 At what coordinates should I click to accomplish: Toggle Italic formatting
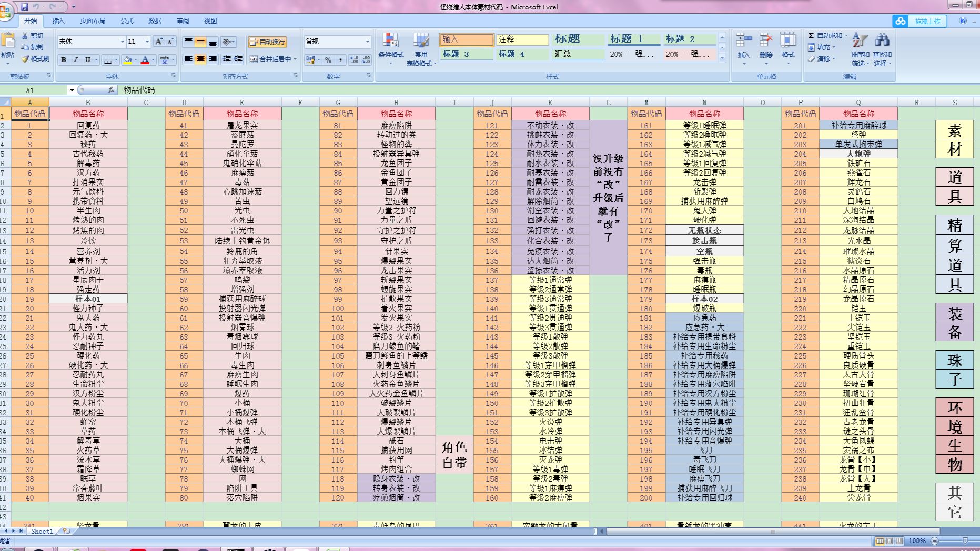point(76,60)
